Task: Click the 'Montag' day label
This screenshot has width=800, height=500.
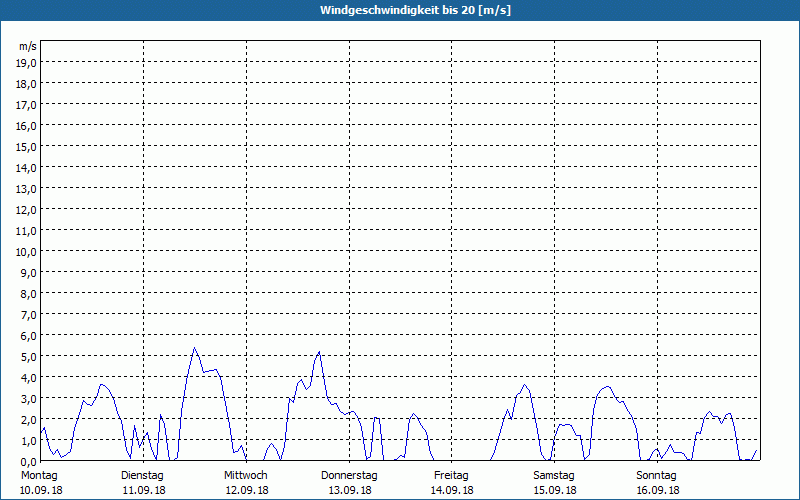Action: (x=39, y=476)
